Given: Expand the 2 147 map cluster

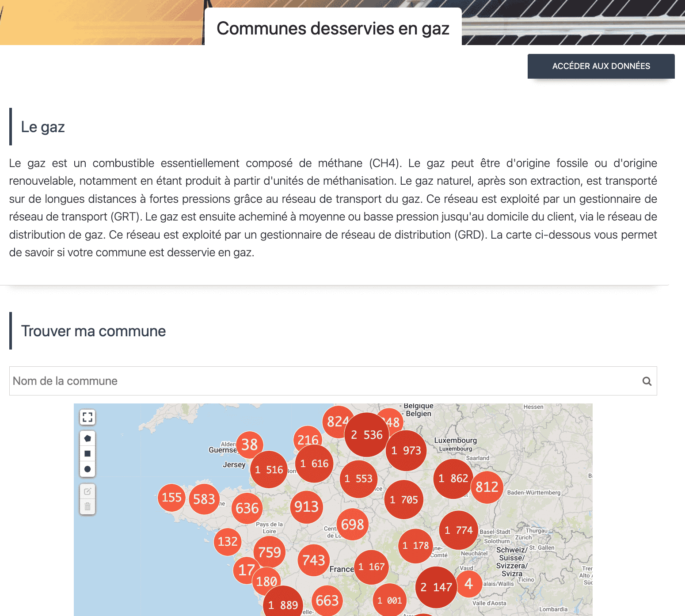Looking at the screenshot, I should (436, 587).
